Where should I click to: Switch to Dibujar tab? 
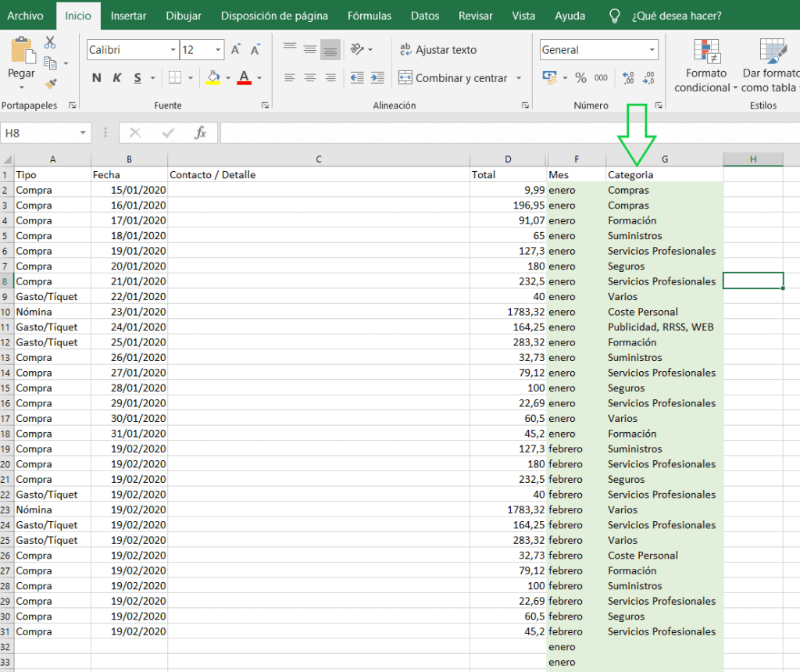pyautogui.click(x=184, y=16)
